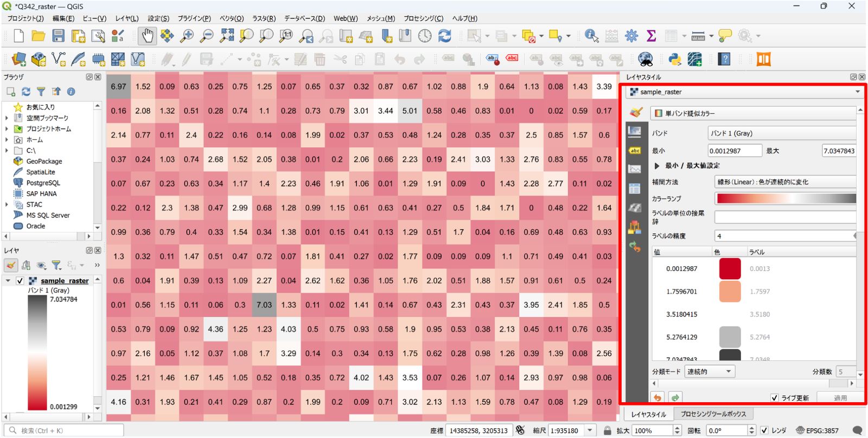Image resolution: width=868 pixels, height=438 pixels.
Task: Switch to the プロセシングツールボックス tab
Action: (x=713, y=414)
